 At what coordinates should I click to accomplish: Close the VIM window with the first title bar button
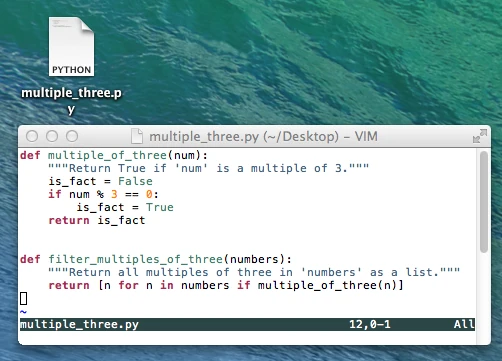[32, 136]
